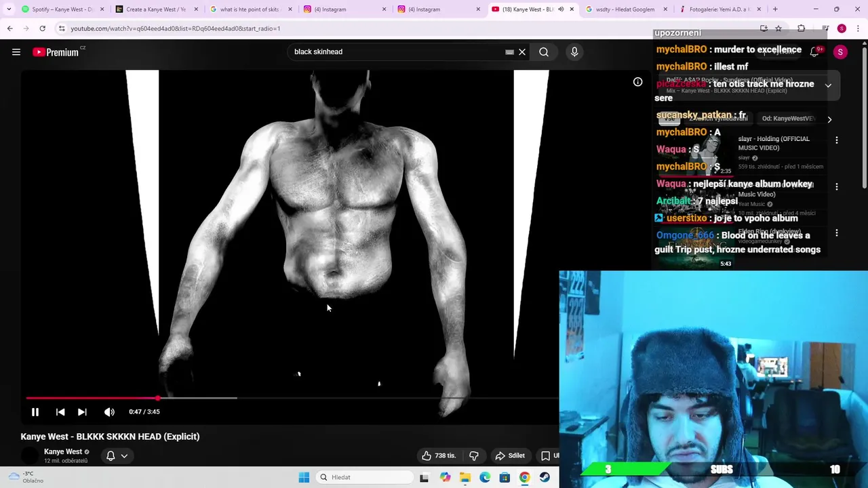This screenshot has width=868, height=488.
Task: Open the on-screen keyboard in search box
Action: coord(509,52)
